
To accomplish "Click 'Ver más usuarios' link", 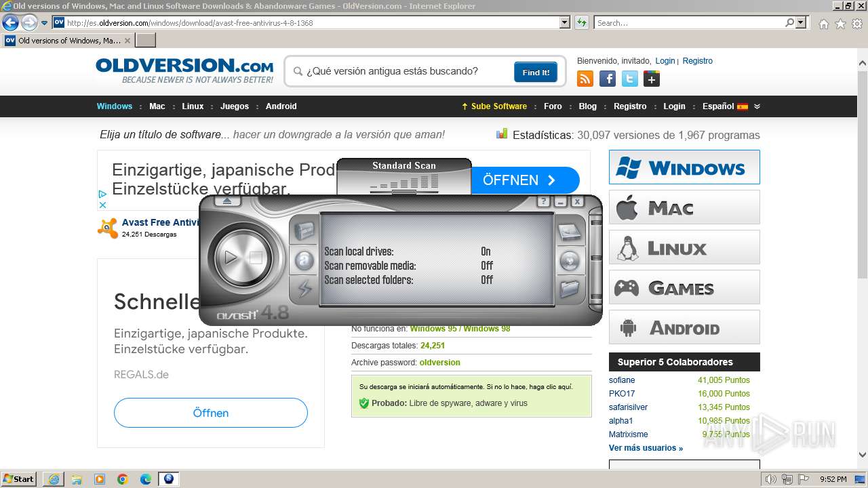I will 646,448.
